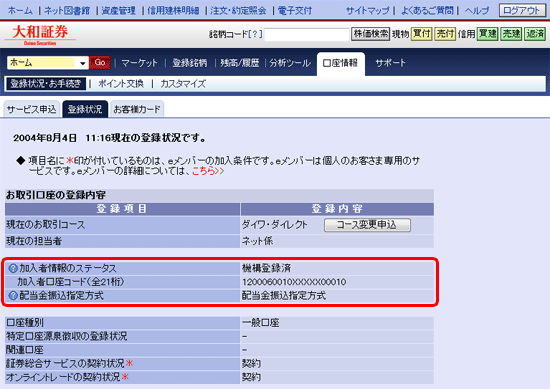Open よくあるご質問 link
550x389 pixels.
pyautogui.click(x=427, y=11)
